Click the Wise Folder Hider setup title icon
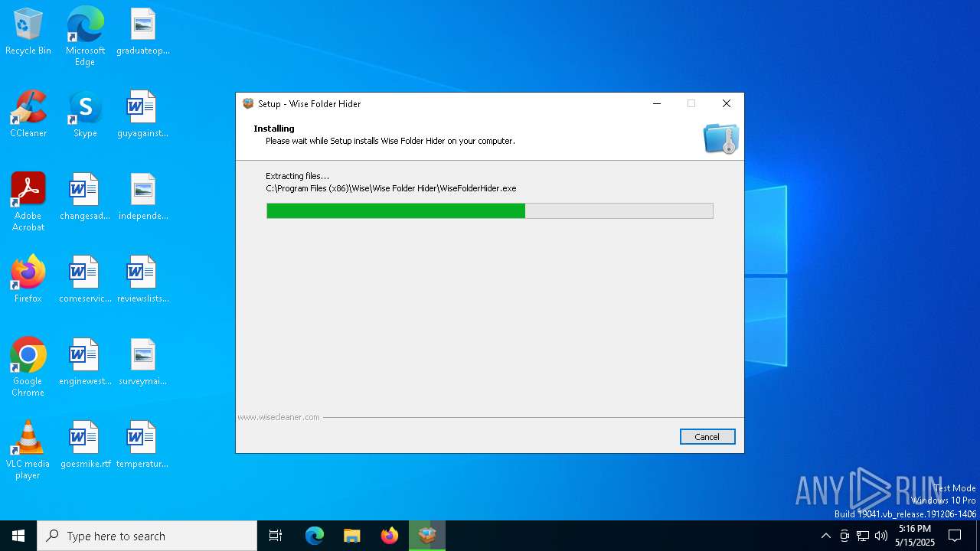This screenshot has width=980, height=551. [248, 103]
